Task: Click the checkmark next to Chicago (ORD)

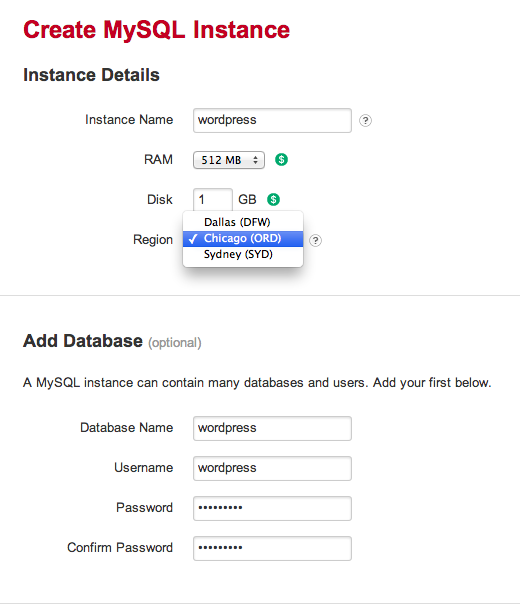Action: 193,239
